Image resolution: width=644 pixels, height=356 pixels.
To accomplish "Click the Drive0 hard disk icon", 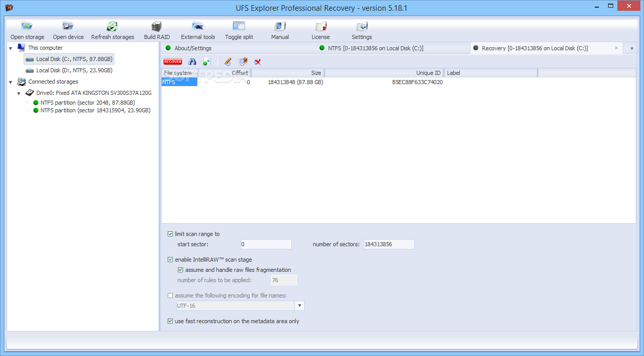I will (x=30, y=93).
